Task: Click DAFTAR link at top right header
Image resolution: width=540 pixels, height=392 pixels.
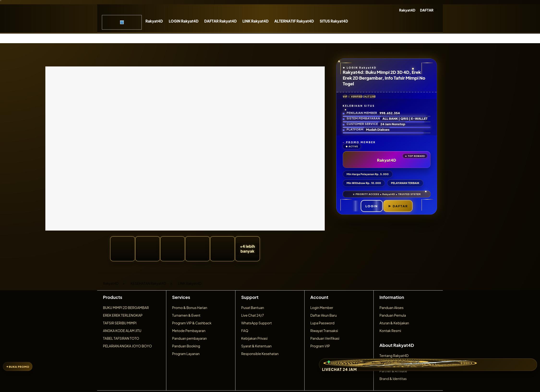Action: (427, 10)
